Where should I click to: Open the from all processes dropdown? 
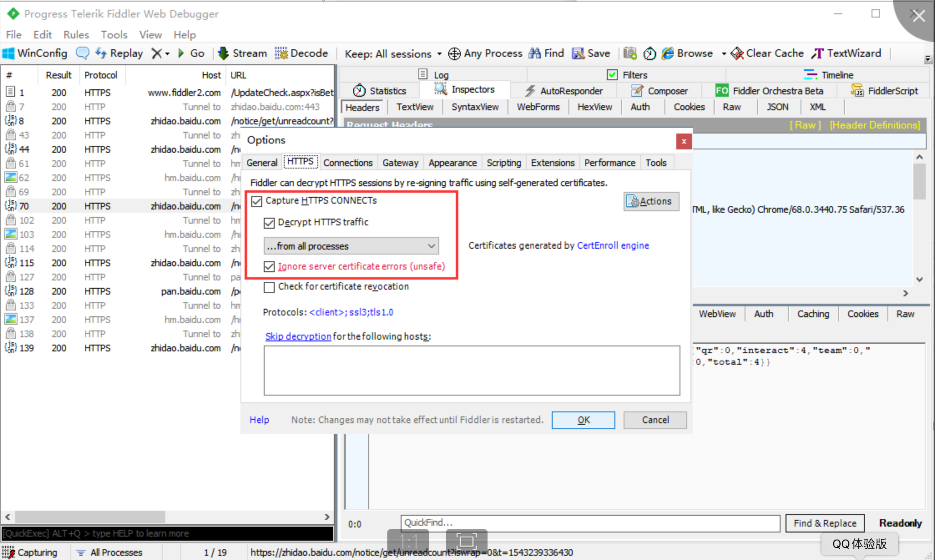[351, 246]
